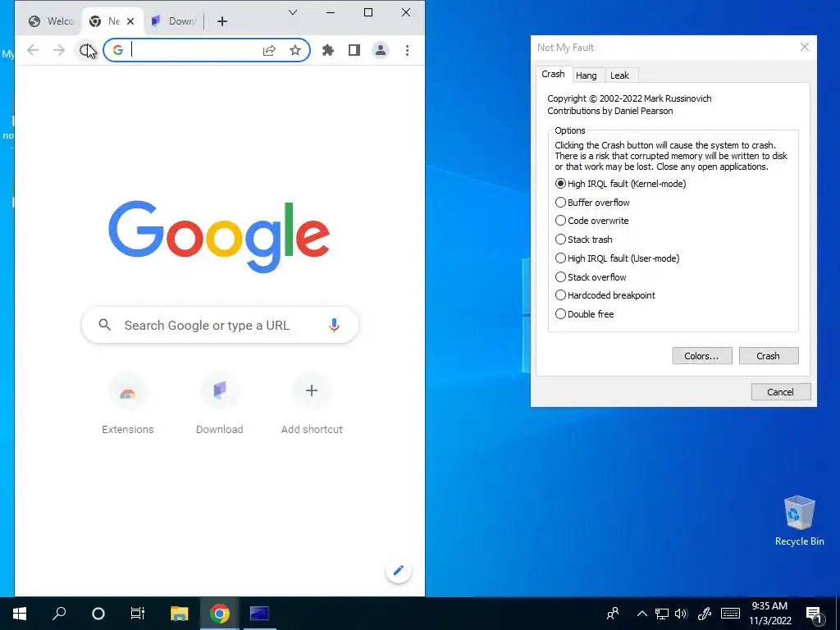The height and width of the screenshot is (630, 840).
Task: Reload the page in Chrome
Action: [84, 50]
